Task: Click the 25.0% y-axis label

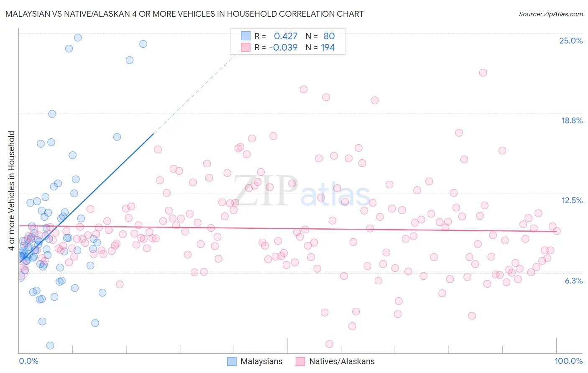Action: point(571,41)
